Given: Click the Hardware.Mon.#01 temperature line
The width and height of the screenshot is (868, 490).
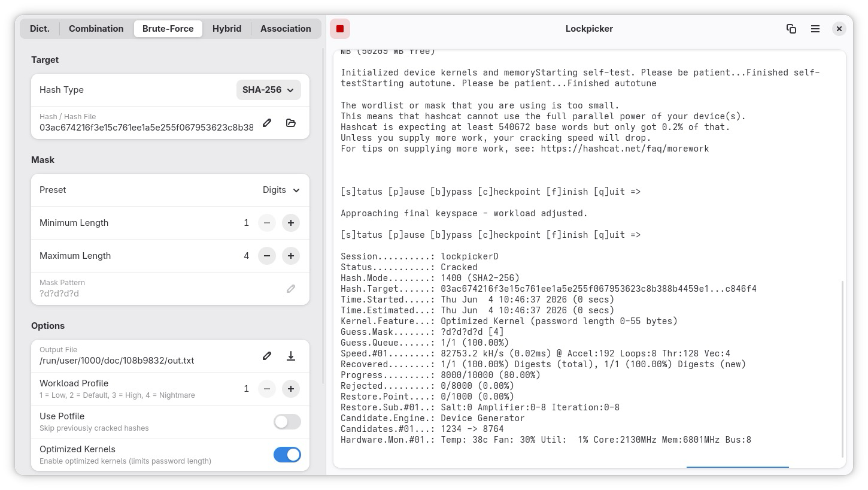Looking at the screenshot, I should (x=546, y=440).
